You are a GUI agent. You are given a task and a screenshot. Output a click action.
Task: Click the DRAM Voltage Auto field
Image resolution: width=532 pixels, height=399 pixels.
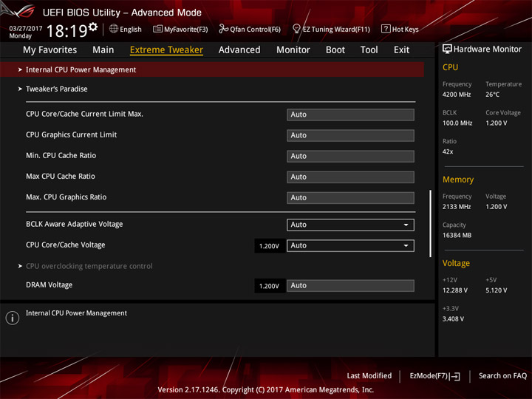[x=350, y=286]
